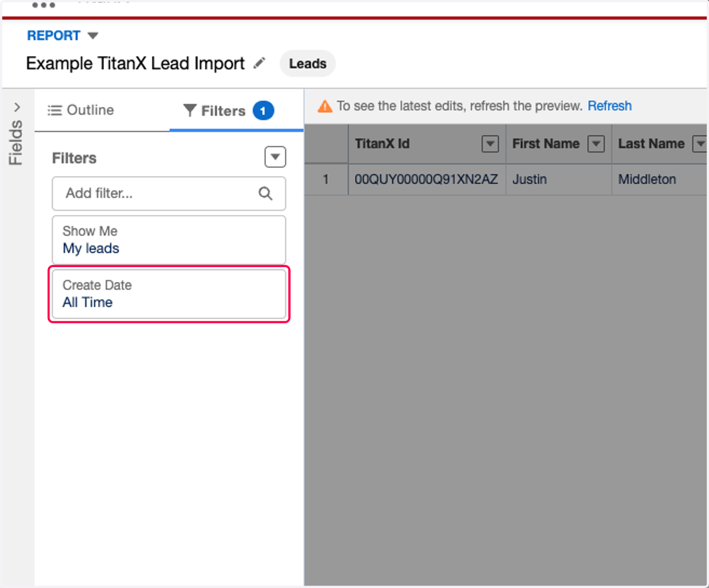709x588 pixels.
Task: Select cell 00QUY00000Q91XN2AZ
Action: [x=427, y=179]
